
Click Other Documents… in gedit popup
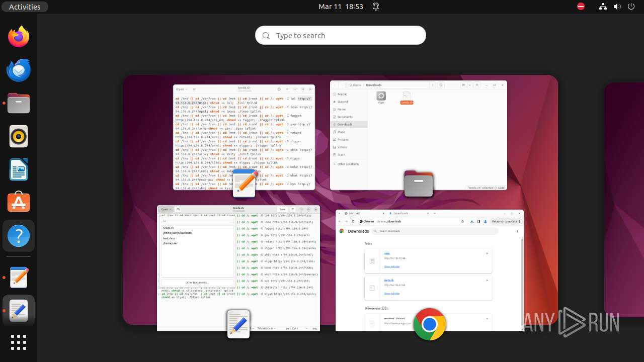click(x=197, y=283)
